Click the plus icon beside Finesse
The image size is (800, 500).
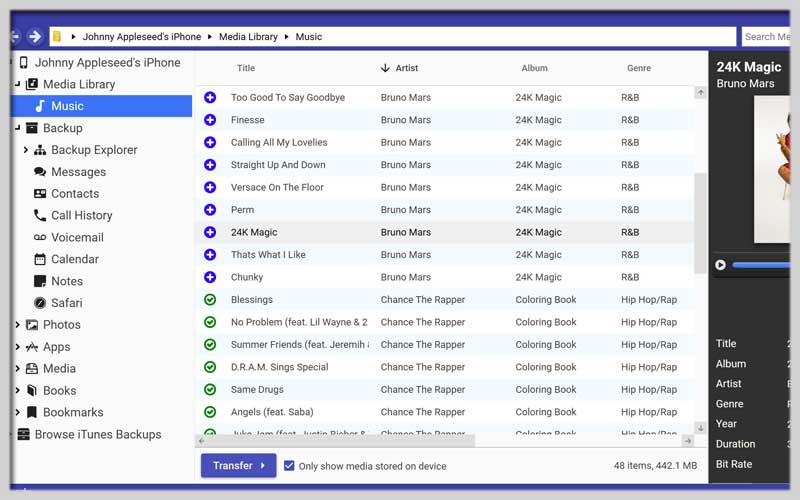click(210, 120)
